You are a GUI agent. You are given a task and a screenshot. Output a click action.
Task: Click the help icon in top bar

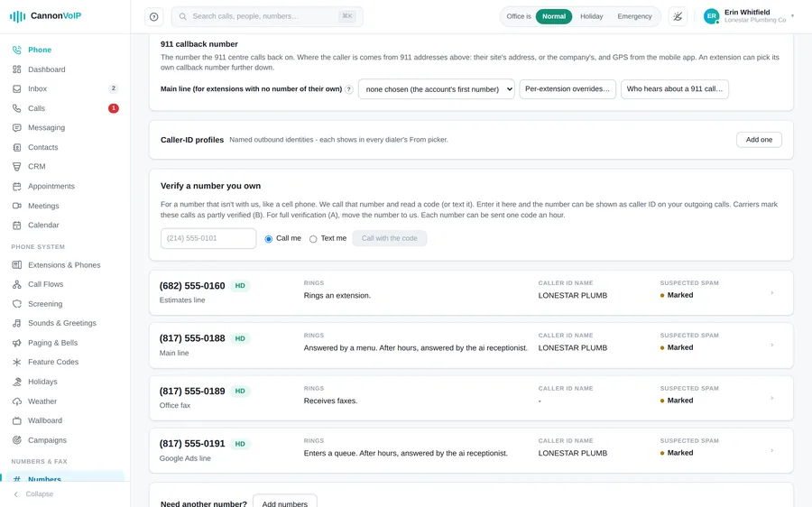tap(153, 16)
